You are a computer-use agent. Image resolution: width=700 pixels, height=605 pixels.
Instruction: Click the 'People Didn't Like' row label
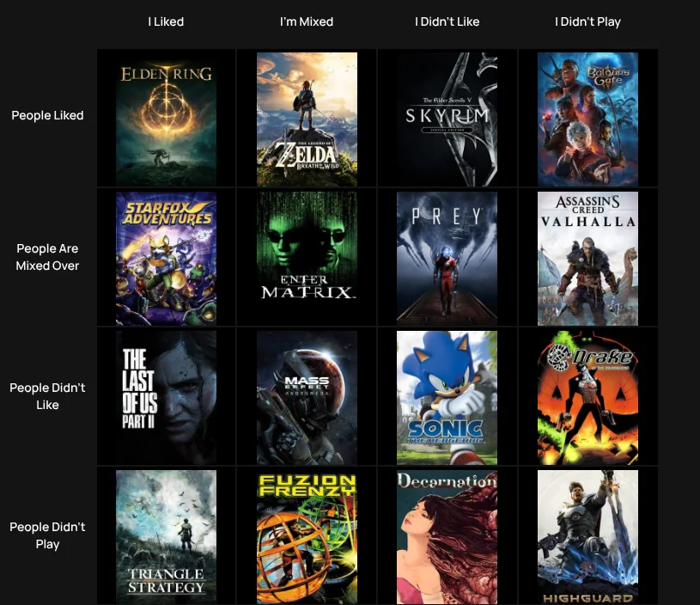click(x=47, y=396)
